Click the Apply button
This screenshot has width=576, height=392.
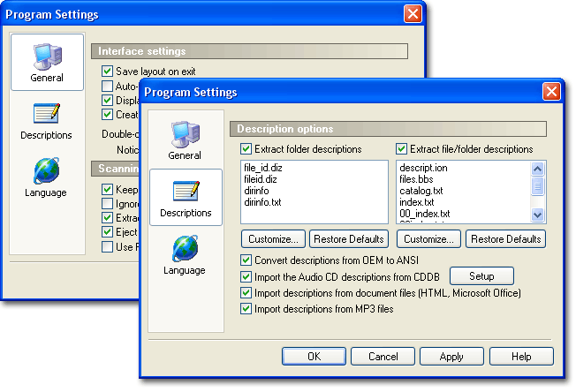(451, 357)
